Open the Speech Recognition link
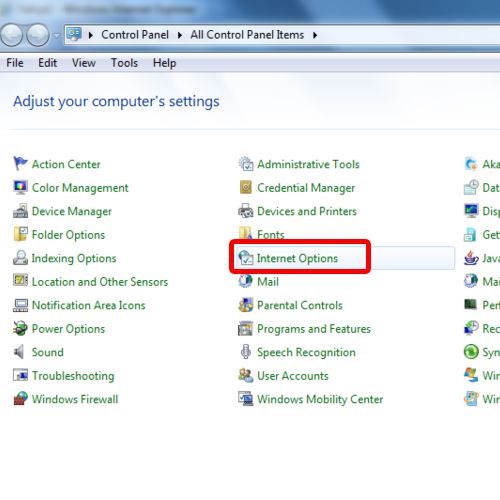Viewport: 500px width, 500px height. click(306, 353)
